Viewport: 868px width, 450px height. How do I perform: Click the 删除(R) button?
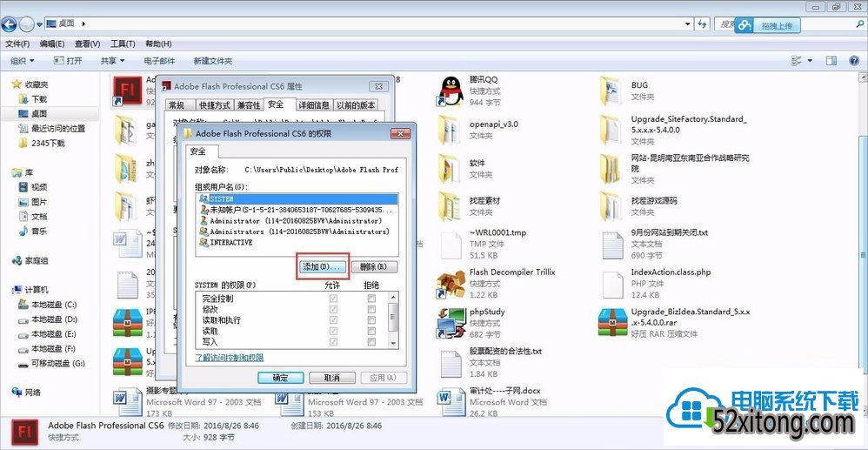pos(375,267)
